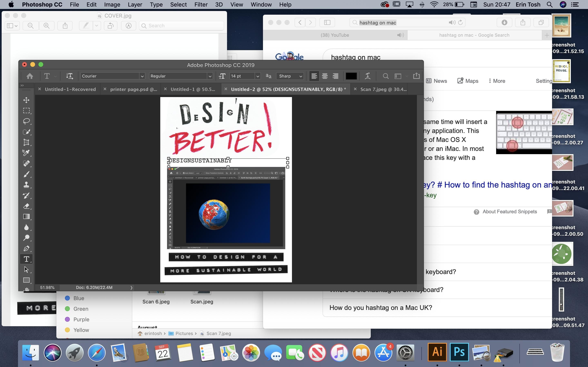The image size is (588, 367).
Task: Enable left align text
Action: tap(314, 76)
